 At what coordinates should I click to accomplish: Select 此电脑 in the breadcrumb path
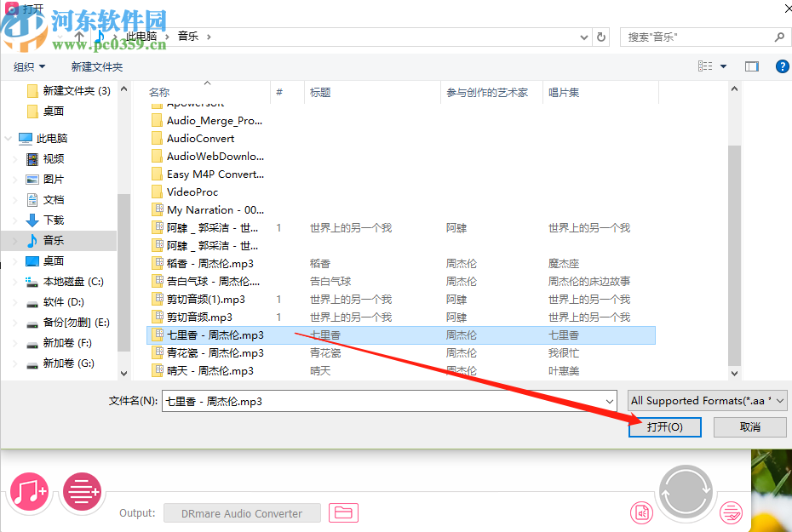point(141,37)
